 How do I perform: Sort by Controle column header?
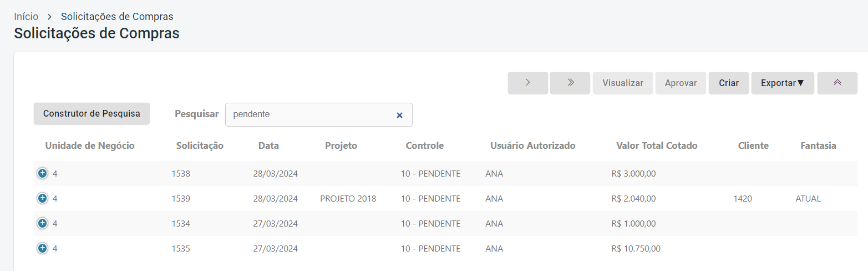click(x=424, y=146)
